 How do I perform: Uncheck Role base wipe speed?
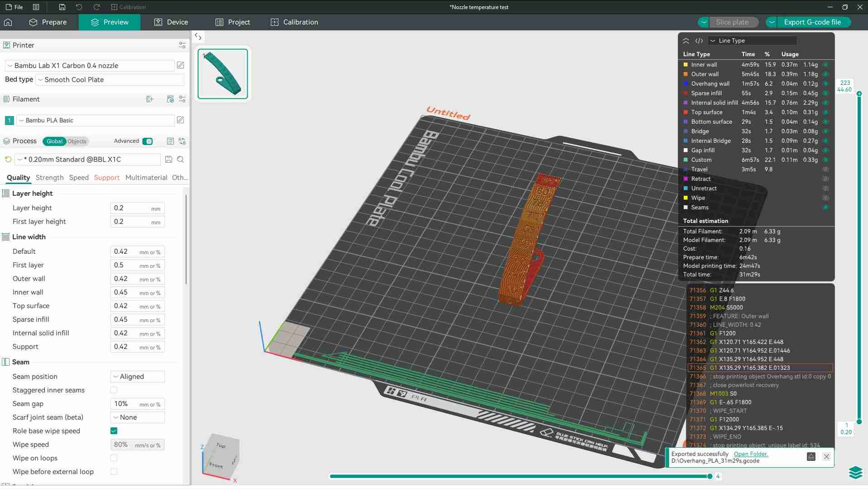point(114,431)
